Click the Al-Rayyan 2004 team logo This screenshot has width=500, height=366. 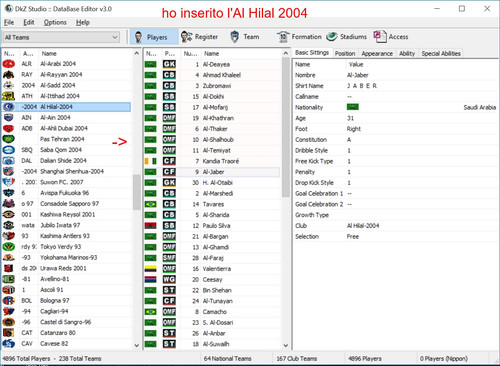9,75
